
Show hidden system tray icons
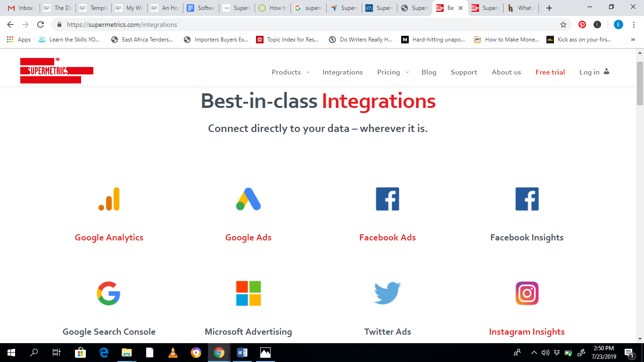534,353
